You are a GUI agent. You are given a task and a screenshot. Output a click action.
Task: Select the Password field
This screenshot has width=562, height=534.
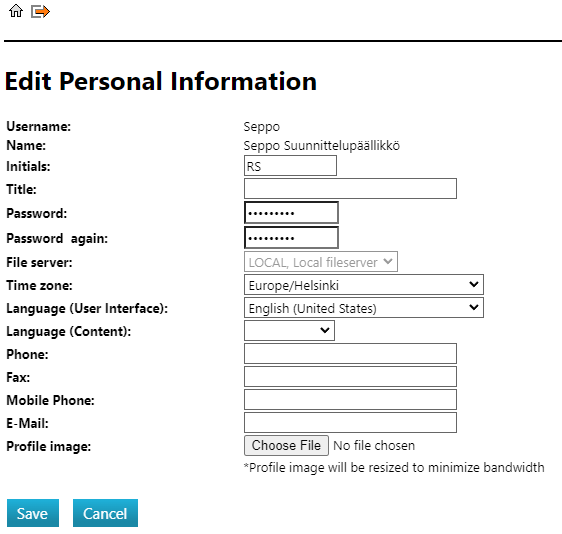[x=291, y=213]
